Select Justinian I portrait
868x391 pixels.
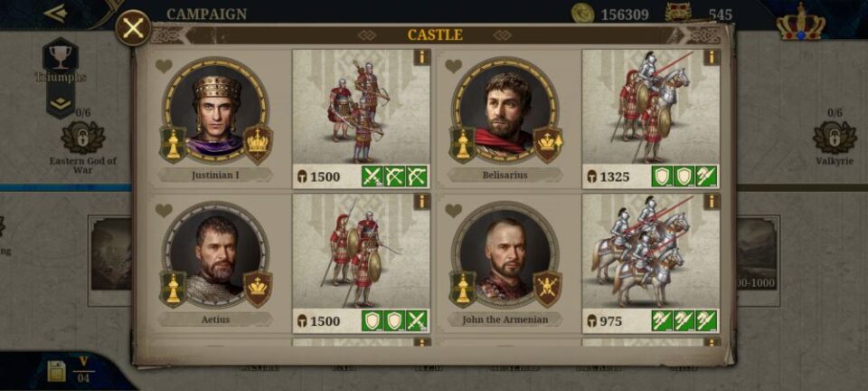pyautogui.click(x=216, y=110)
